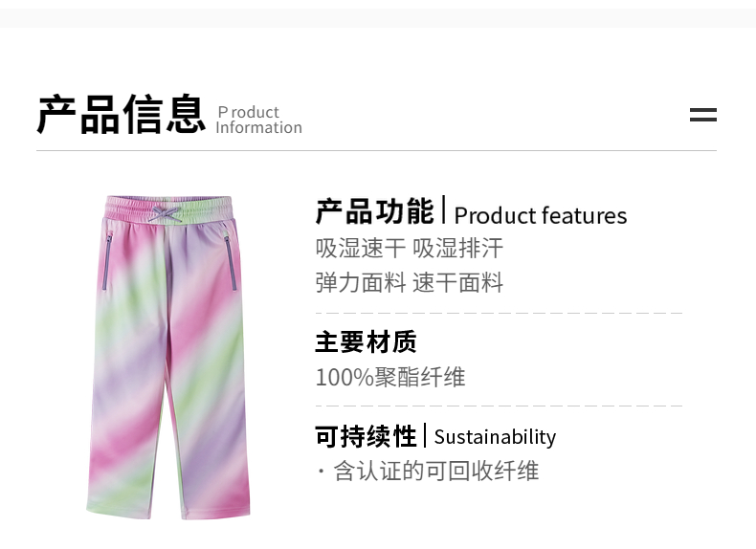Click the 吸湿排汗 feature text
Image resolution: width=756 pixels, height=549 pixels.
click(x=457, y=249)
